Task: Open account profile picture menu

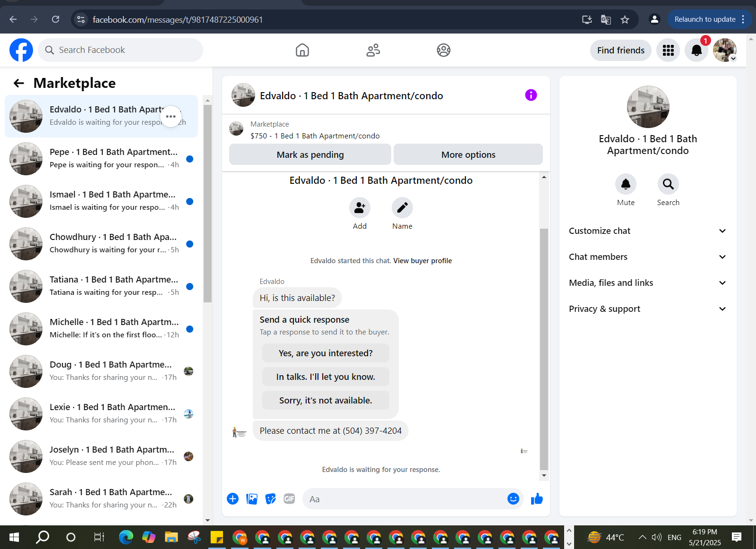Action: (x=725, y=50)
